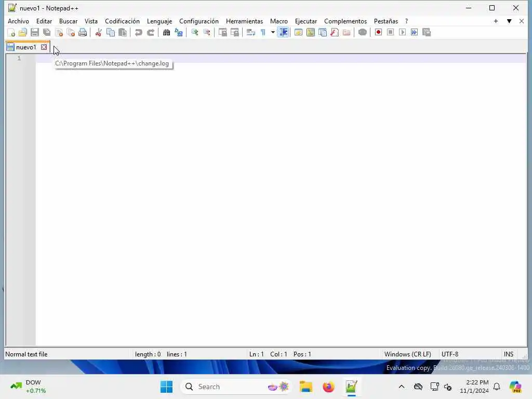Click the Copy toolbar icon
The image size is (532, 399).
point(111,33)
